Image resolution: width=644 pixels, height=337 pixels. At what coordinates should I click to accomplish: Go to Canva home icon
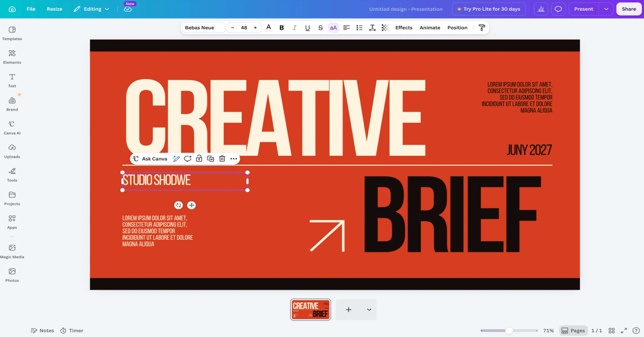pos(12,9)
